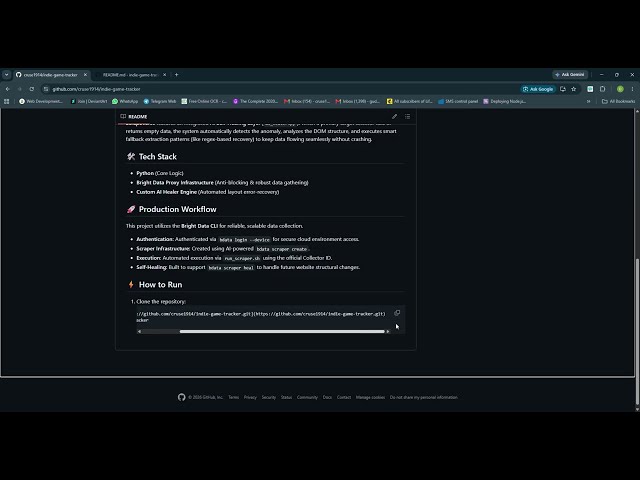Open the Chrome profile avatar
640x480 pixels.
click(x=620, y=89)
